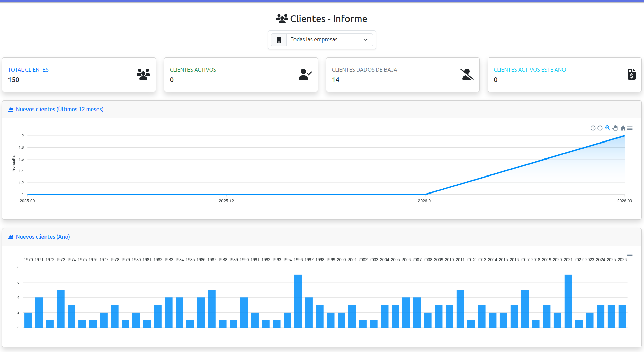Open the line chart hamburger menu
644x352 pixels.
[x=630, y=128]
